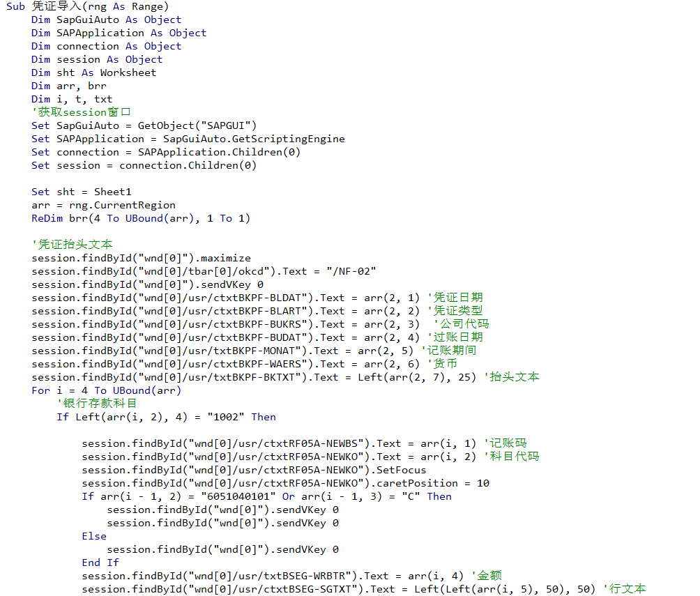
Task: Select the 'ReDim brr(4 To UBound(arr), 1 To 1)' line
Action: tap(141, 219)
